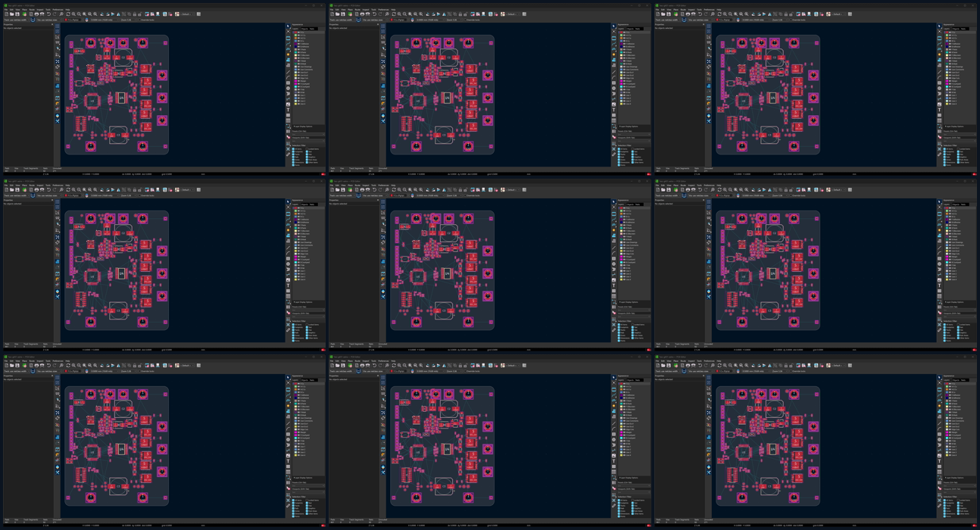Open Presets dropdown in middle-right window
This screenshot has width=980, height=530.
click(x=960, y=310)
